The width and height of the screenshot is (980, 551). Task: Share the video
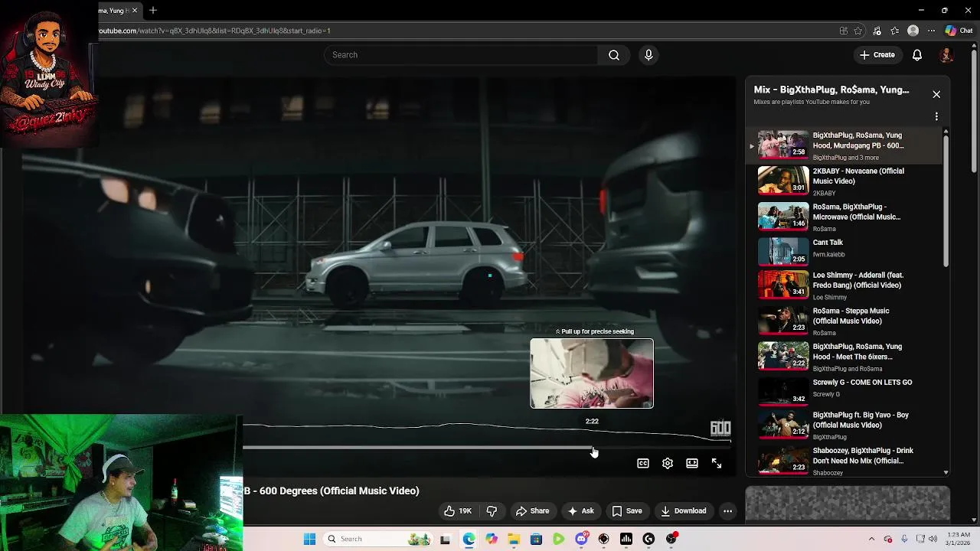click(x=532, y=511)
